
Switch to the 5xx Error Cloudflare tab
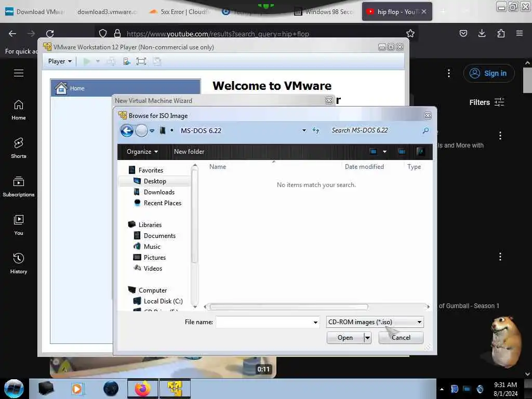[x=180, y=12]
